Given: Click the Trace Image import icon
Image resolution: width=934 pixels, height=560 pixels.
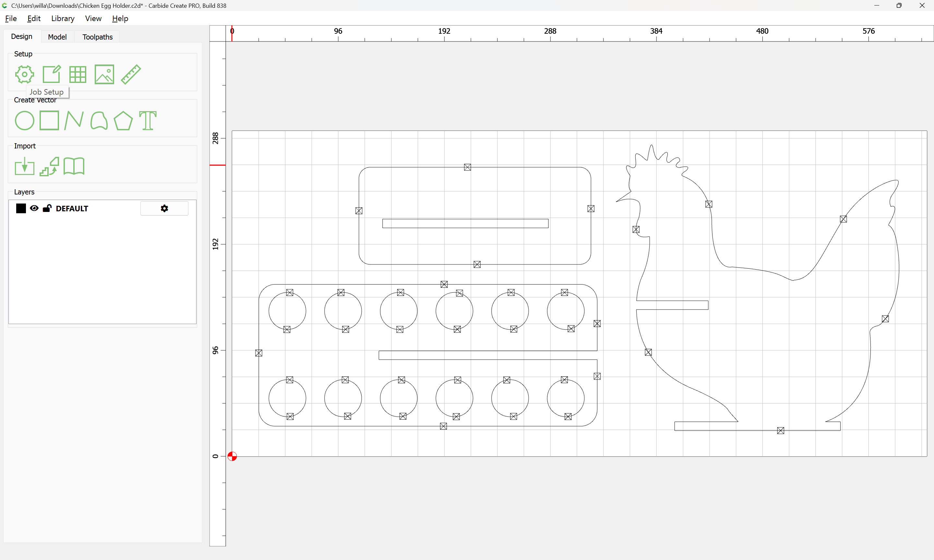Looking at the screenshot, I should coord(49,167).
